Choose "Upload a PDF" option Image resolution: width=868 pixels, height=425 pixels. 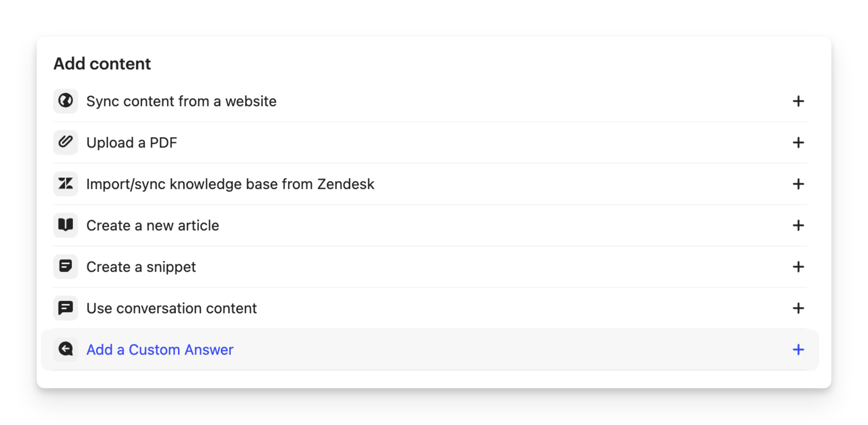(131, 142)
